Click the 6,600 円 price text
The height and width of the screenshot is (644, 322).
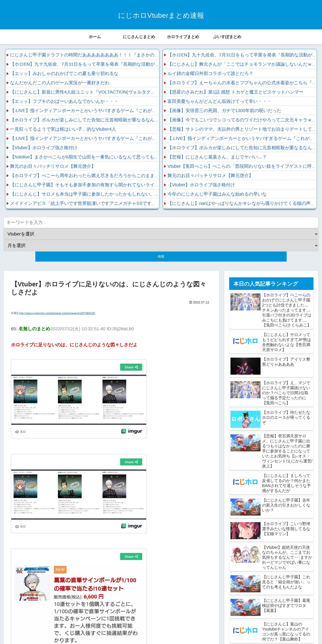pyautogui.click(x=94, y=597)
